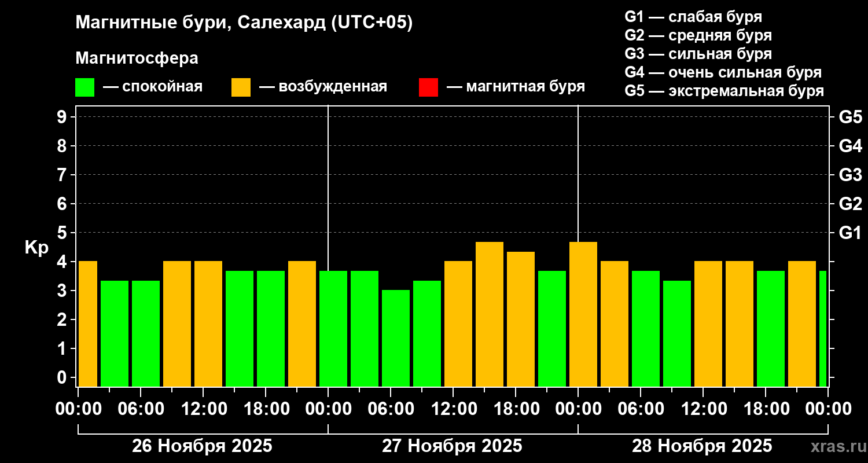Click the 'G1' right-axis label beside level 5
This screenshot has width=868, height=463.
(x=850, y=233)
